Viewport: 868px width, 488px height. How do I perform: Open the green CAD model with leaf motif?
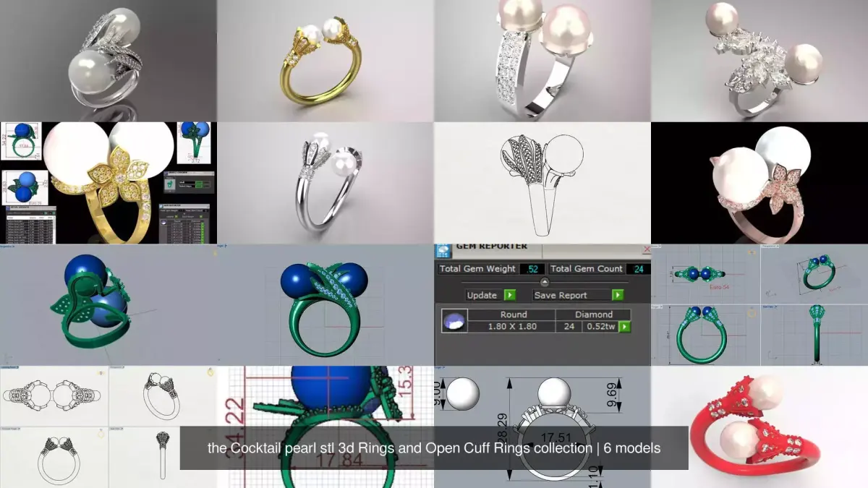click(109, 305)
